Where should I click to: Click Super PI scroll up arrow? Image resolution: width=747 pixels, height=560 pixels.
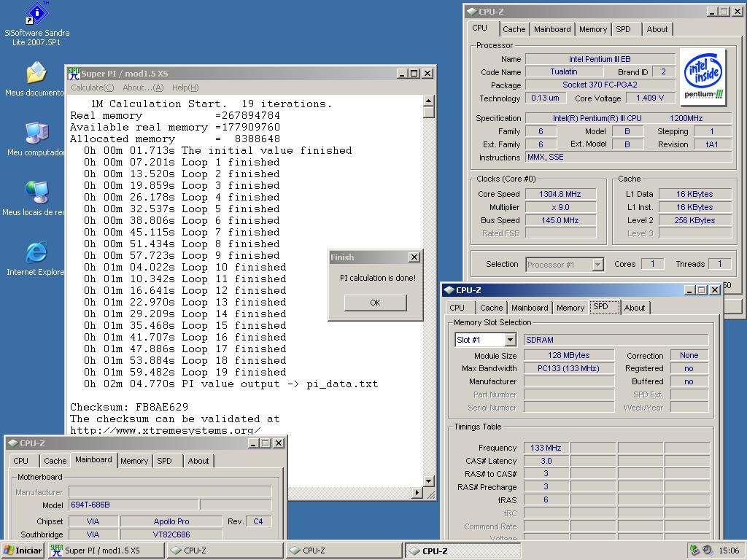click(x=428, y=101)
